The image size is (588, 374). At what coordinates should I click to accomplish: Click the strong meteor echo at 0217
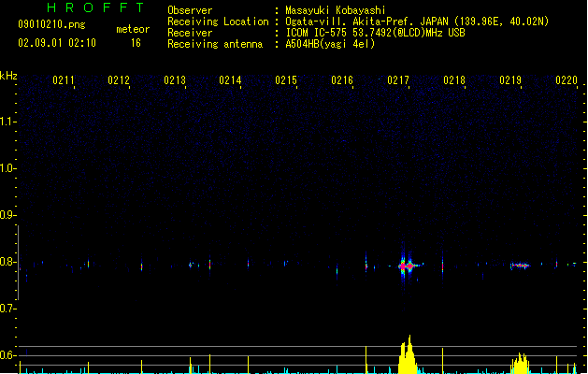click(x=407, y=266)
